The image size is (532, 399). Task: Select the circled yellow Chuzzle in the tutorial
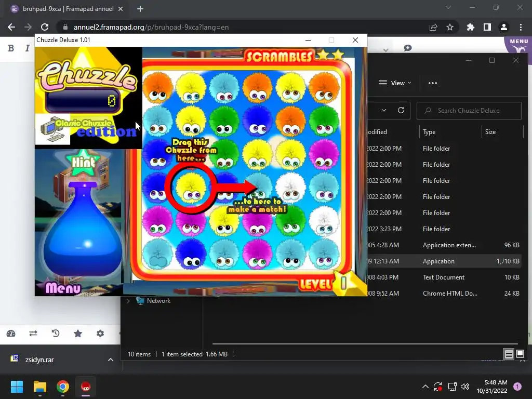(191, 188)
